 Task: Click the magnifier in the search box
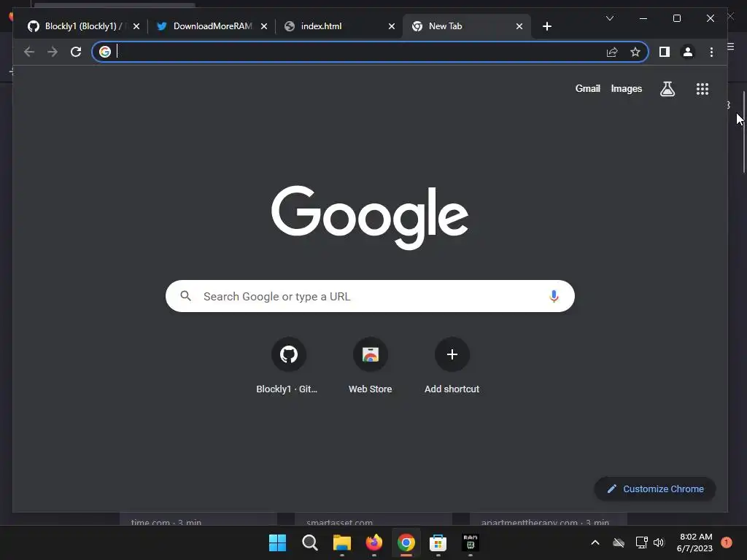pos(186,296)
